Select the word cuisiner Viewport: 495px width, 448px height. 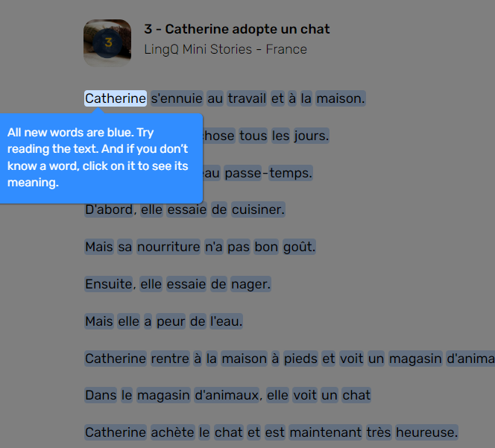[258, 209]
